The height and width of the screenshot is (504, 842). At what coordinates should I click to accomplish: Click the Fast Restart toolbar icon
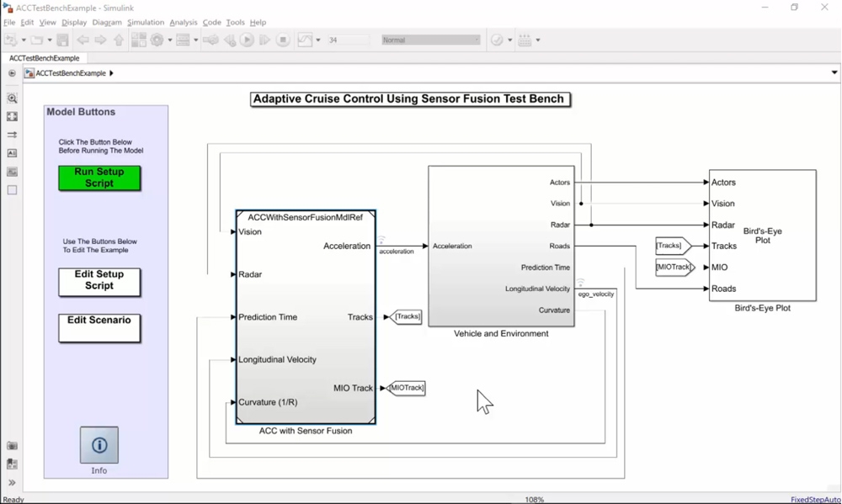210,40
